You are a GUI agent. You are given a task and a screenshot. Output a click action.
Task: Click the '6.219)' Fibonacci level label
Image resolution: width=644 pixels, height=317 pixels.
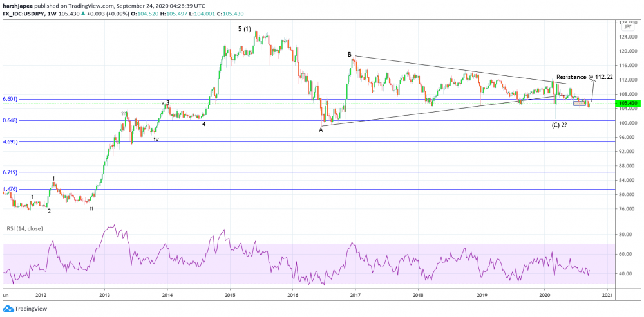10,172
